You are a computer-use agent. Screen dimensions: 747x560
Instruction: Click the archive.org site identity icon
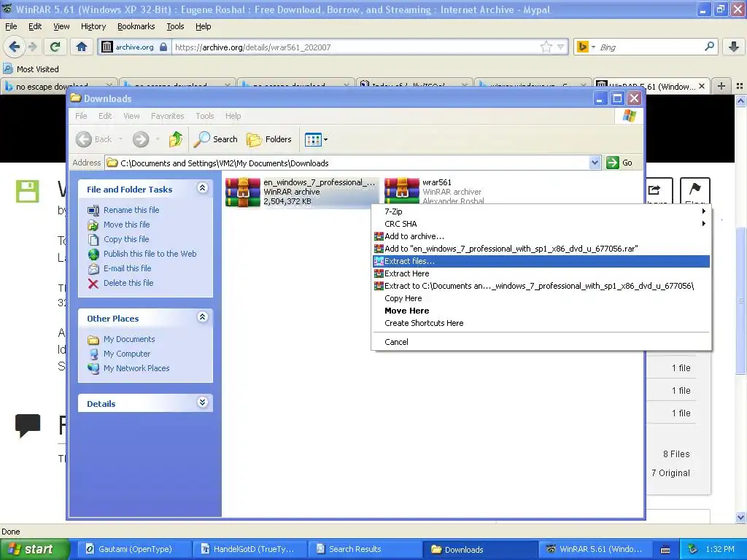pos(107,47)
